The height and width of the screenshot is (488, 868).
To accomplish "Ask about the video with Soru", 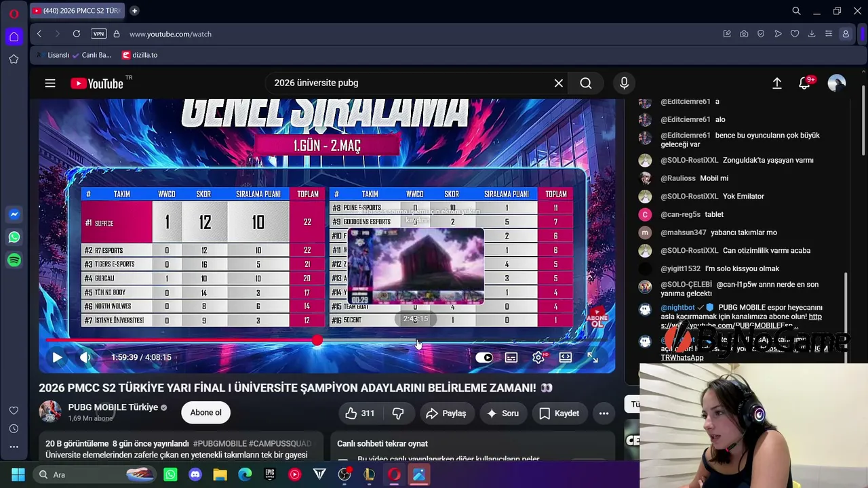I will (503, 413).
